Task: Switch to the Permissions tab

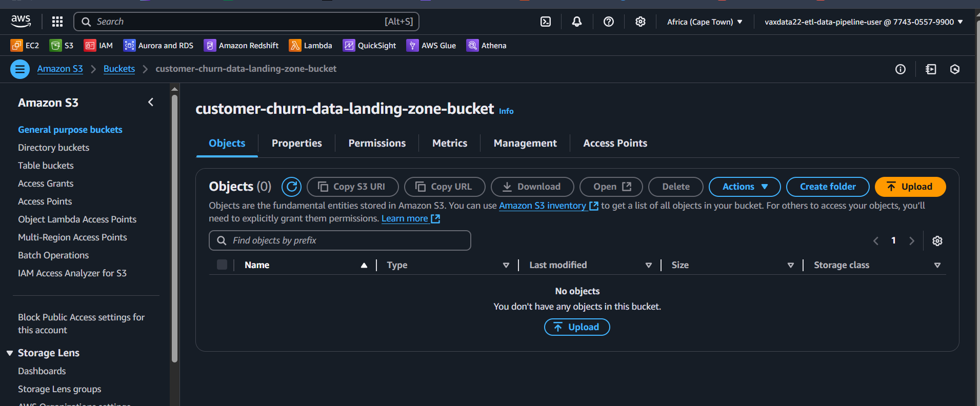Action: coord(377,144)
